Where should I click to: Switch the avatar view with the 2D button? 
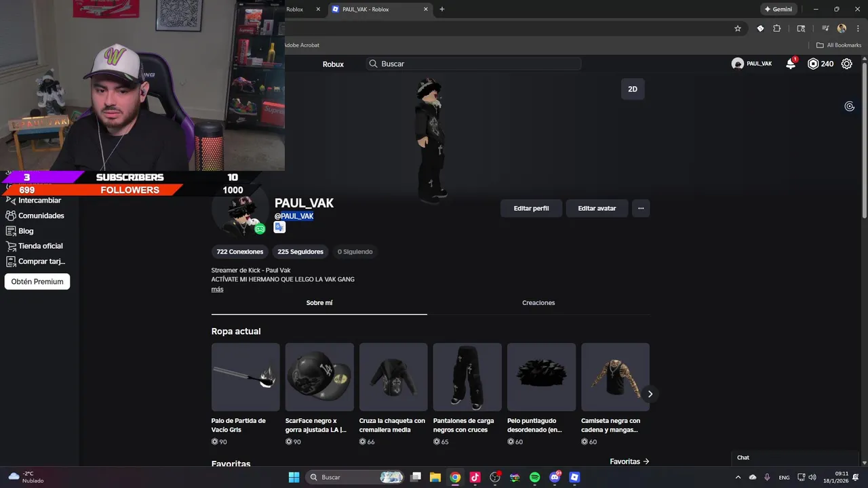tap(633, 89)
